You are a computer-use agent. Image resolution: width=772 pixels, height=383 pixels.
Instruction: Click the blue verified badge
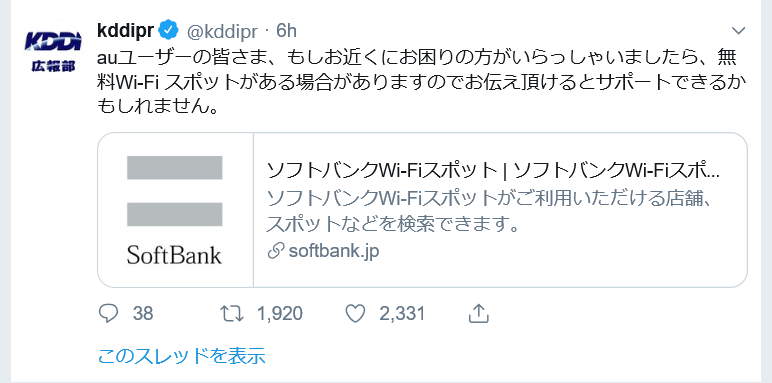coord(169,31)
